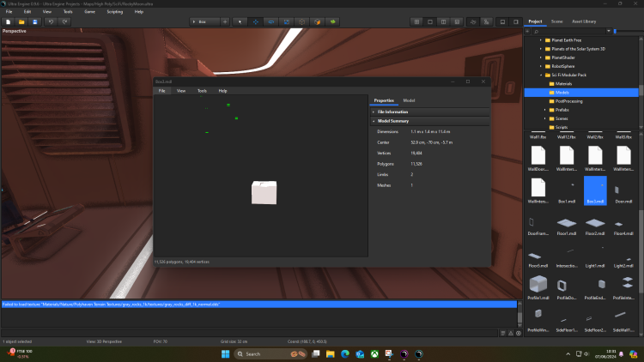Activate the Move transform tool
The image size is (644, 362).
point(255,21)
